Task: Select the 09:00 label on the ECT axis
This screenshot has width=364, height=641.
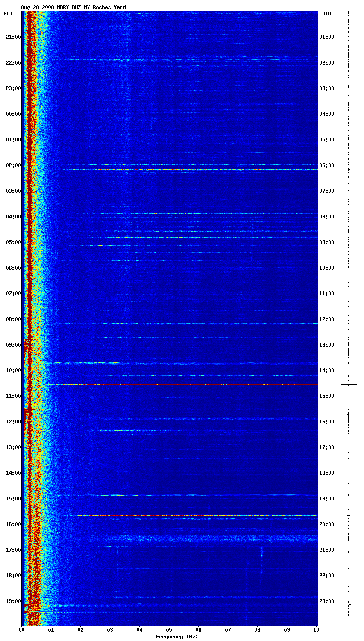Action: click(x=13, y=345)
